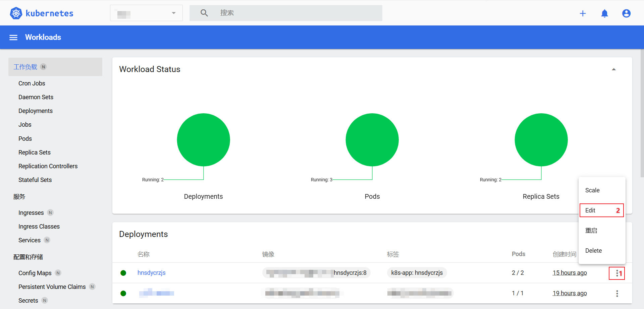Open Daemon Sets in sidebar
The image size is (644, 309).
36,97
